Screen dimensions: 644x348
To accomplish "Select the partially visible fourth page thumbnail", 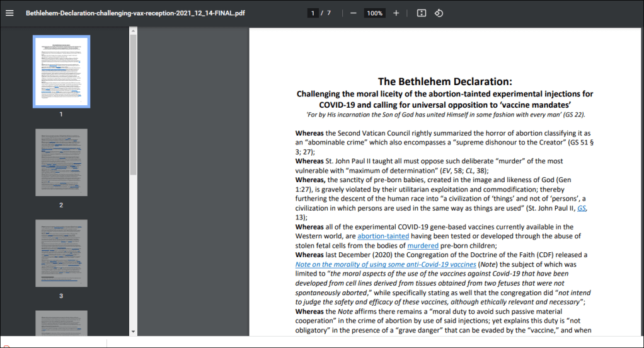I will [x=61, y=323].
